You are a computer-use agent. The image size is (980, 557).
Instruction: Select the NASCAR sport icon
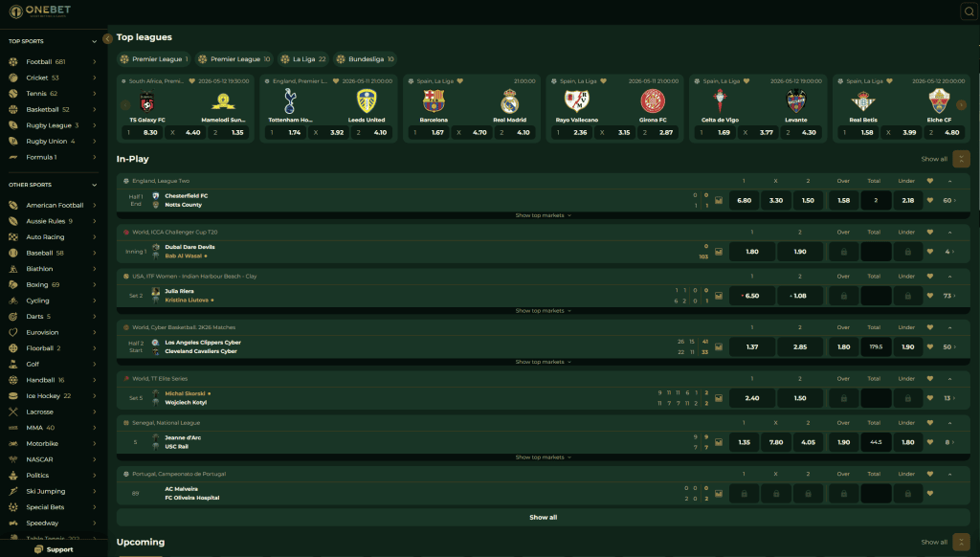13,459
